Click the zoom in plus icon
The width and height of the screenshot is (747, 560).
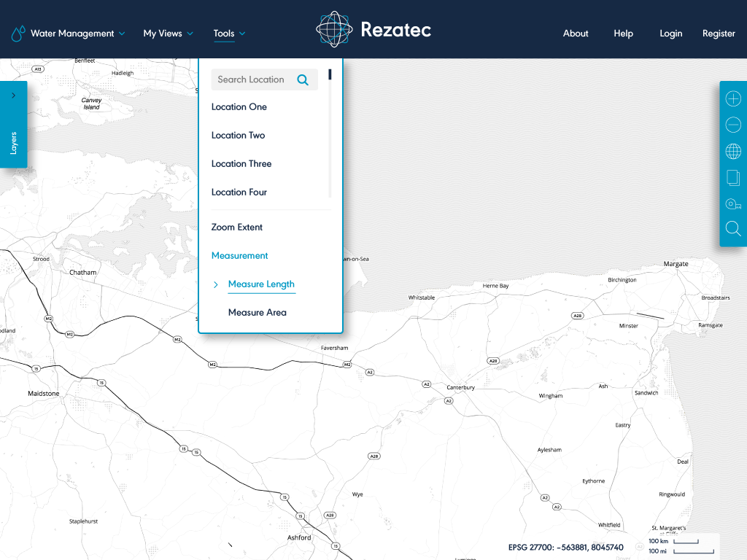732,98
